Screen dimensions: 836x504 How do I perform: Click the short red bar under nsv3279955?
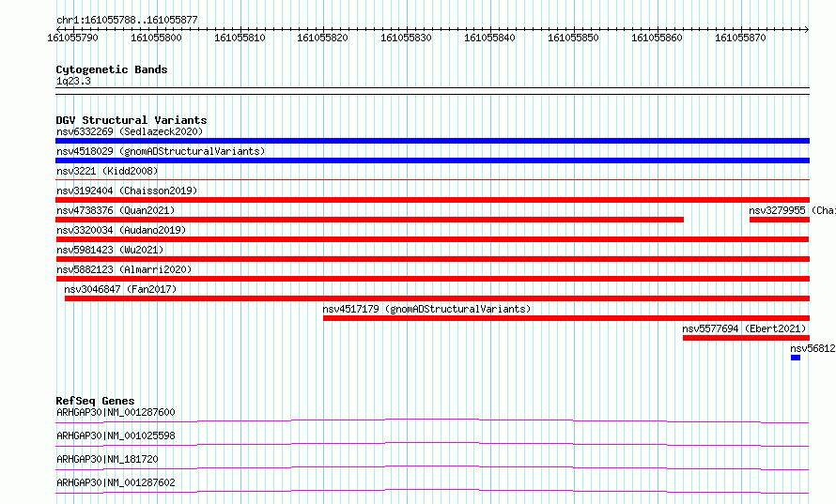[x=780, y=220]
